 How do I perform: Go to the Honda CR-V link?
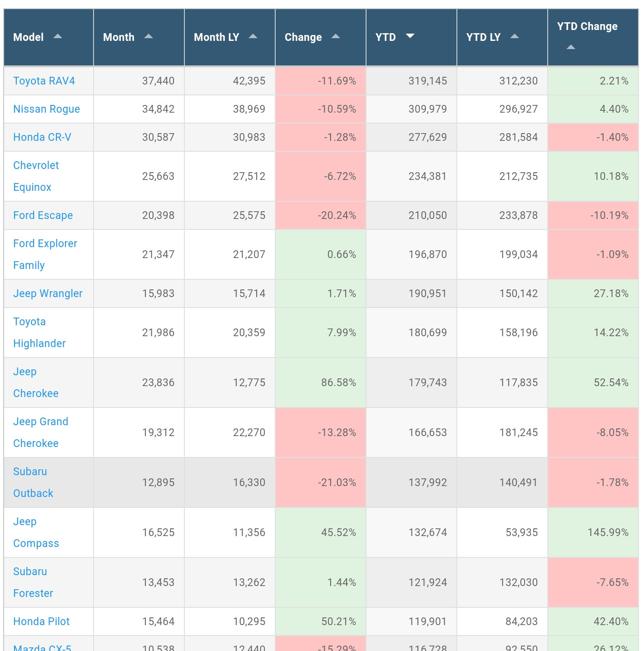42,137
